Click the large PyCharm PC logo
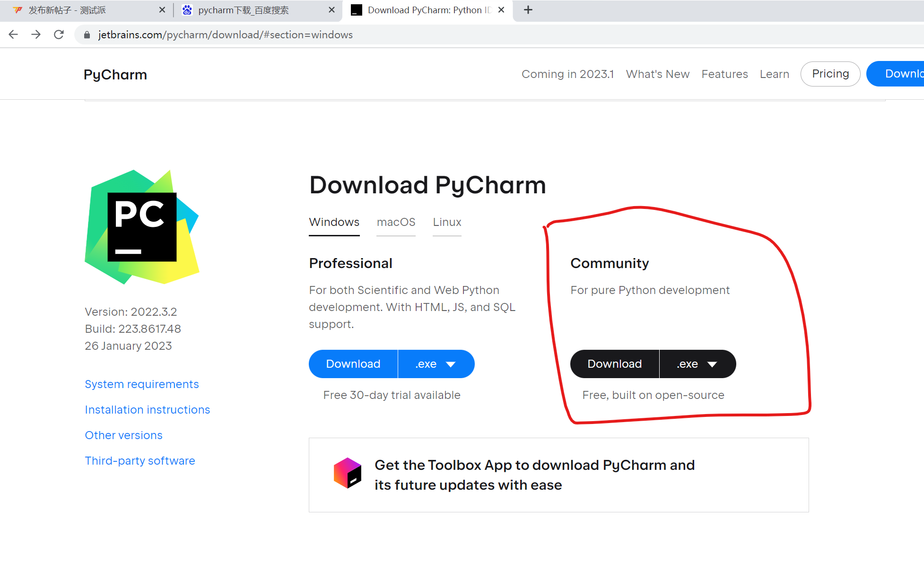The image size is (924, 562). pos(142,227)
